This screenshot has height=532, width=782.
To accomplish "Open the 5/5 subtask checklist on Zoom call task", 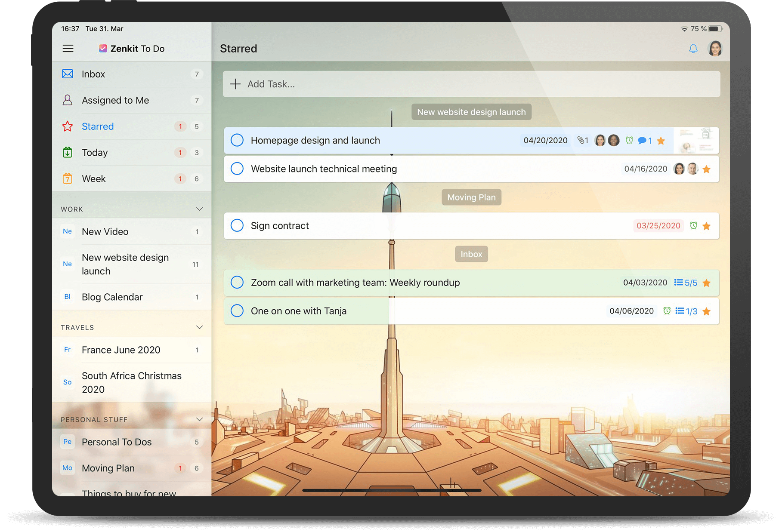I will [x=686, y=283].
